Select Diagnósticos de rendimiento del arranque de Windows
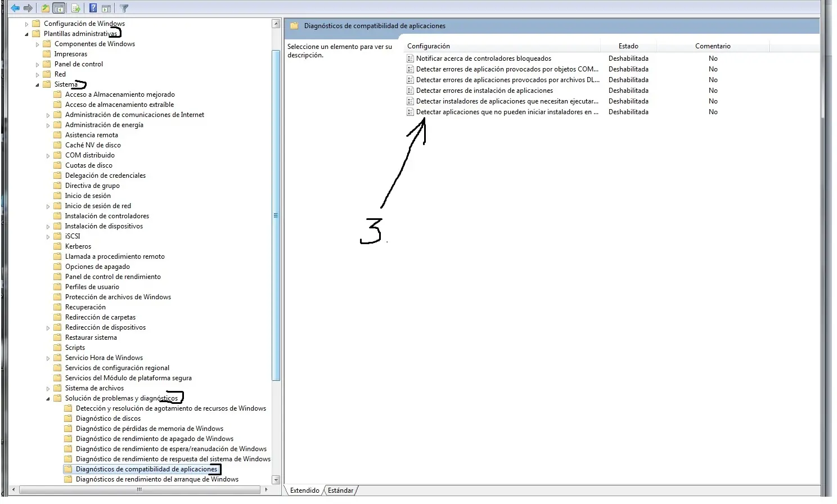The image size is (837, 504). tap(157, 479)
